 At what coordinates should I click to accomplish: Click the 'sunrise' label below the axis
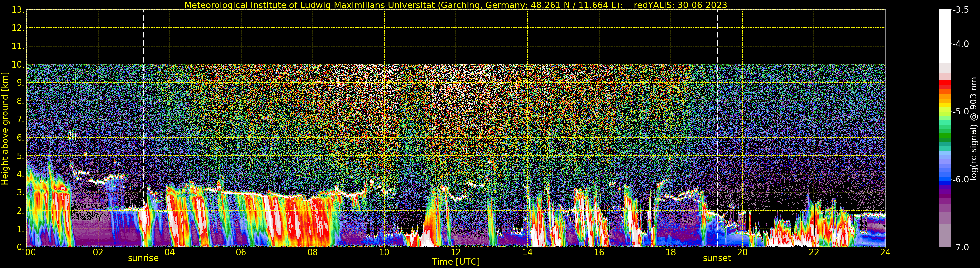tap(143, 258)
